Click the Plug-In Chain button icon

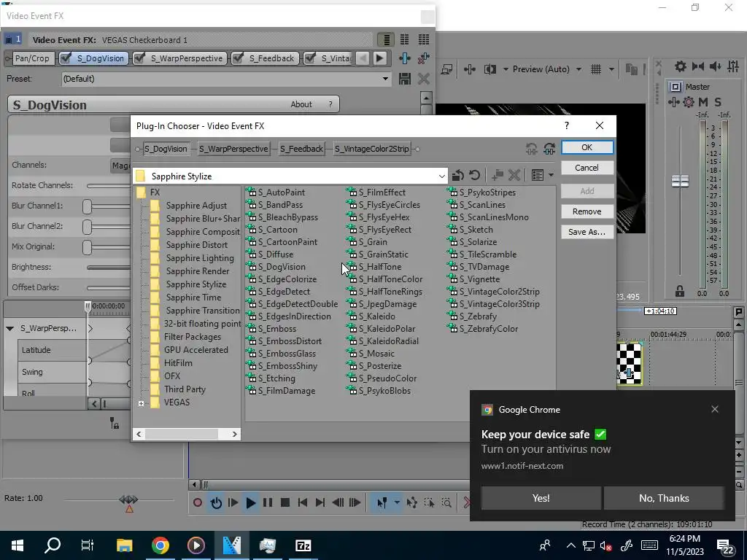[x=404, y=58]
